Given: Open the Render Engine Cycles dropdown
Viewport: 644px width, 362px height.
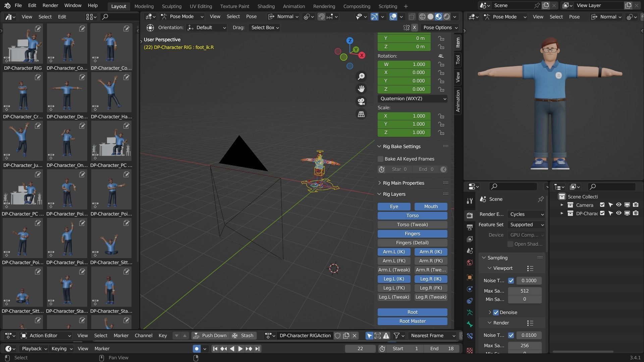Looking at the screenshot, I should click(526, 214).
